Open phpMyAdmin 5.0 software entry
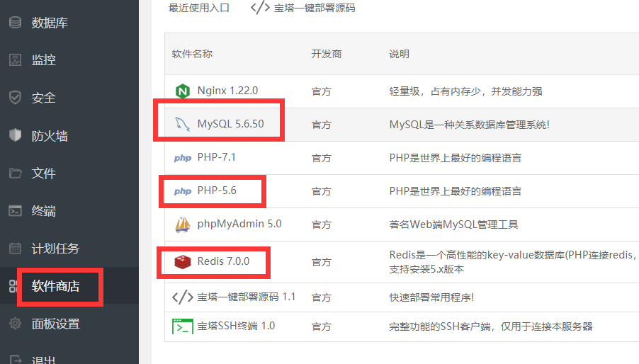 239,224
